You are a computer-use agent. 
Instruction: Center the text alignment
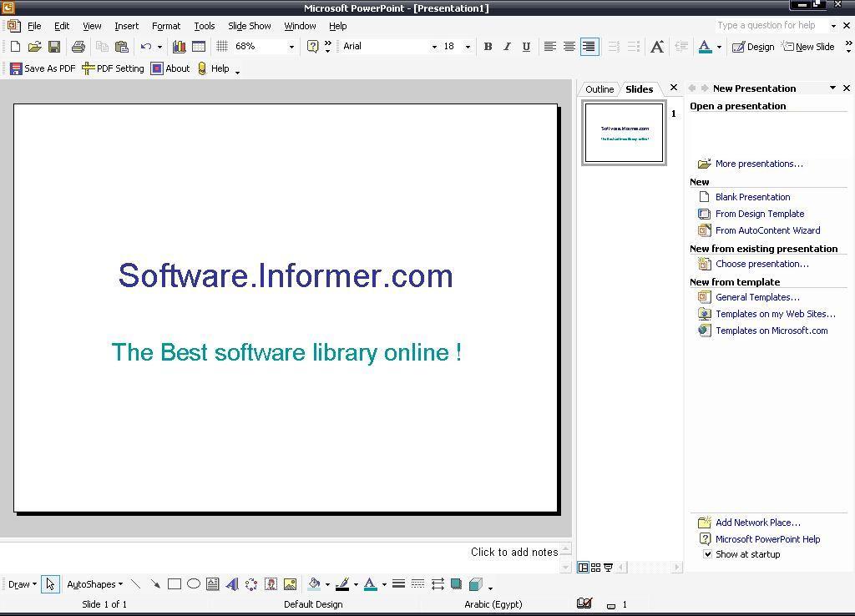(569, 47)
